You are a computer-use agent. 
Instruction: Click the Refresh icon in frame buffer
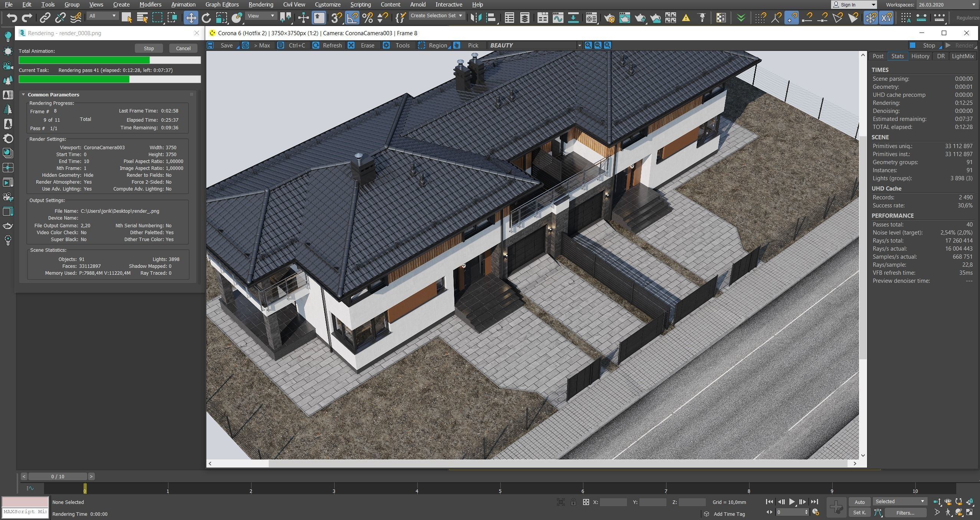click(x=316, y=45)
